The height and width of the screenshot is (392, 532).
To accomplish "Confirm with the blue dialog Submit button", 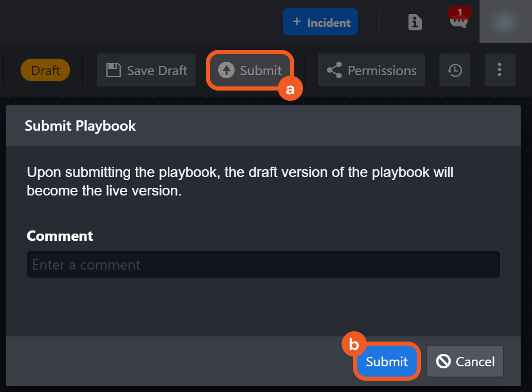I will 386,362.
